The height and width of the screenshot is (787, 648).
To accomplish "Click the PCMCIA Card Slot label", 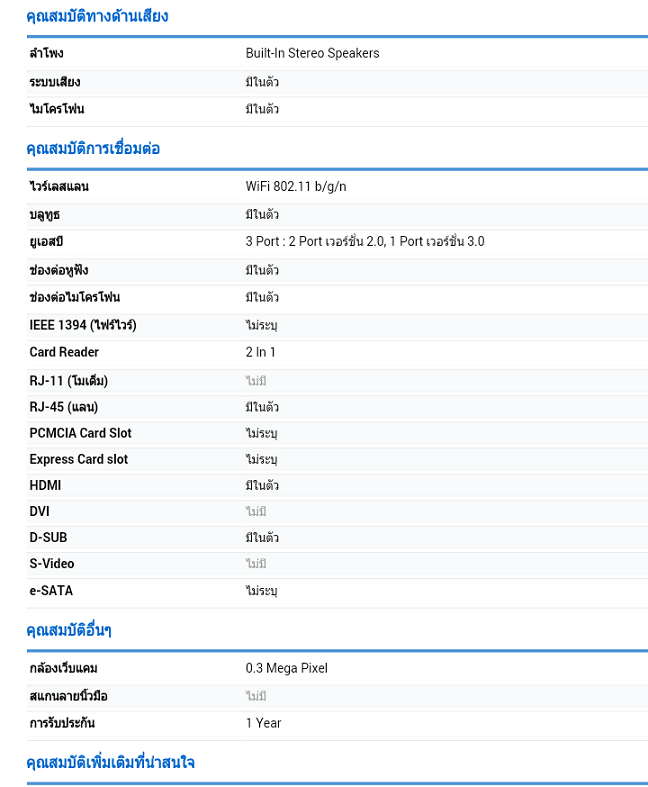I will (x=80, y=433).
